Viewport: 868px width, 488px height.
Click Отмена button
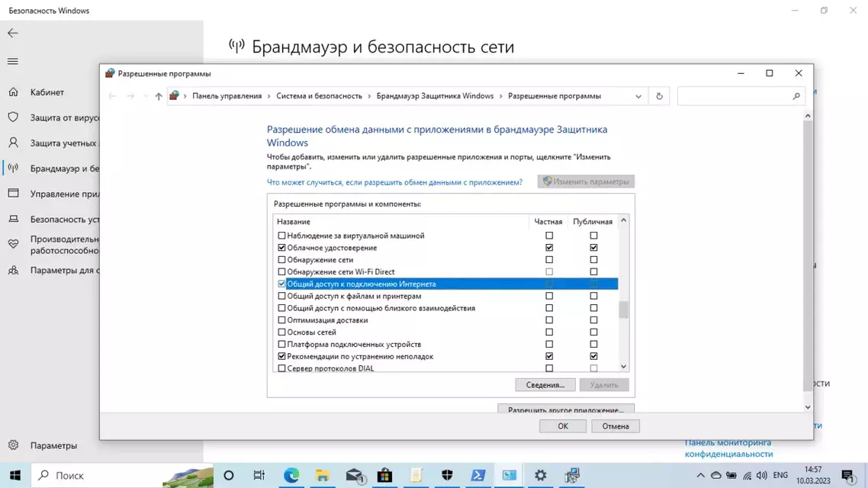tap(616, 426)
